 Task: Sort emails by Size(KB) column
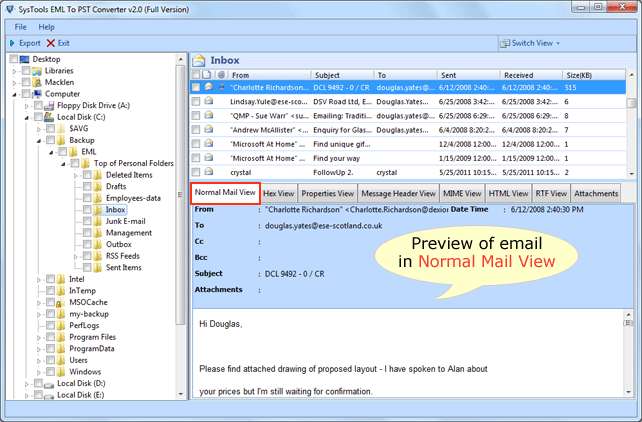[594, 75]
